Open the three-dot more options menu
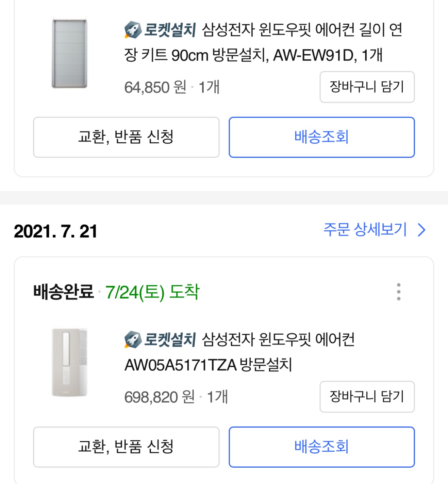The image size is (448, 484). [x=399, y=292]
